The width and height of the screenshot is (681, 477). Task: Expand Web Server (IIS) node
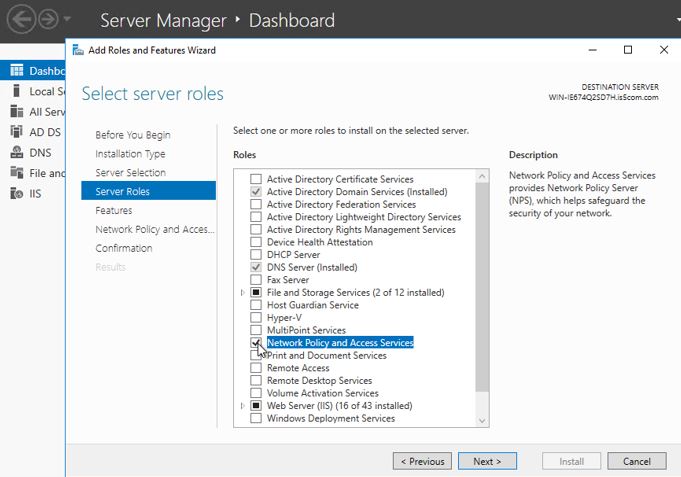242,406
